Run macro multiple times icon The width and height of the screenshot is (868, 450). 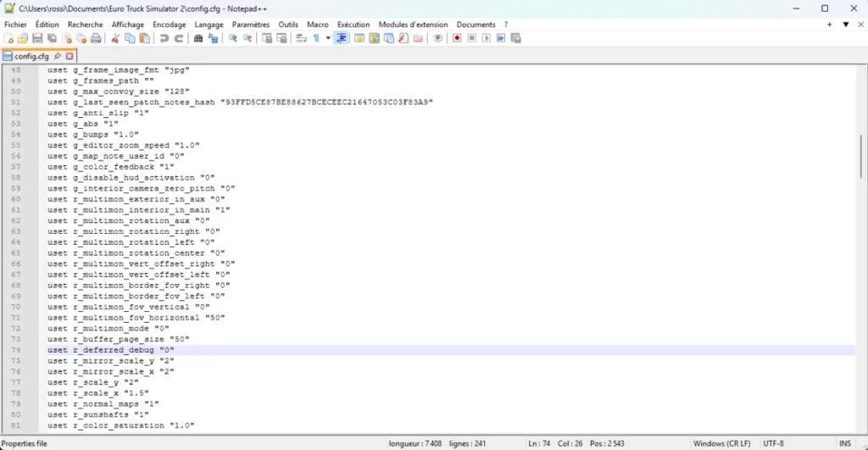click(501, 38)
